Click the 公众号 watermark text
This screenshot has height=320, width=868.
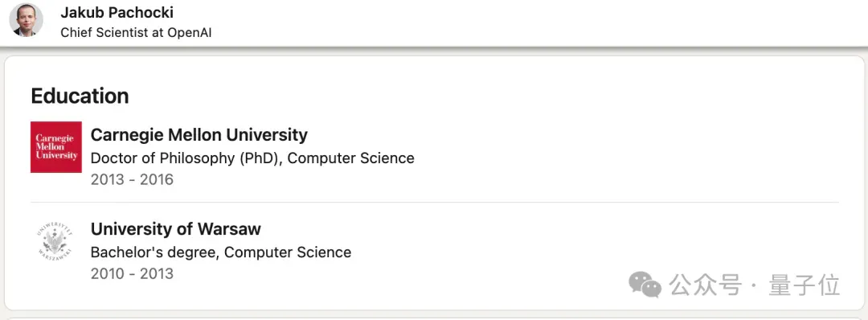click(x=706, y=285)
